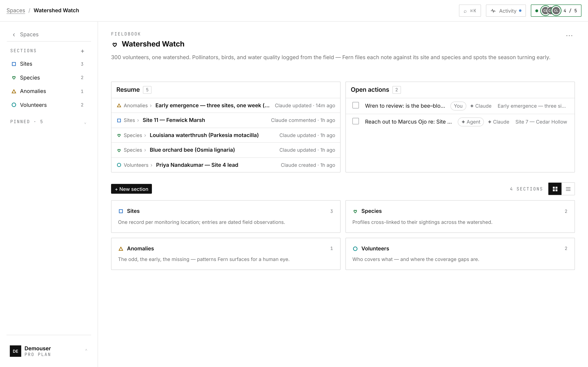The height and width of the screenshot is (367, 588).
Task: Check the 'Wren to review' action checkbox
Action: pos(355,105)
